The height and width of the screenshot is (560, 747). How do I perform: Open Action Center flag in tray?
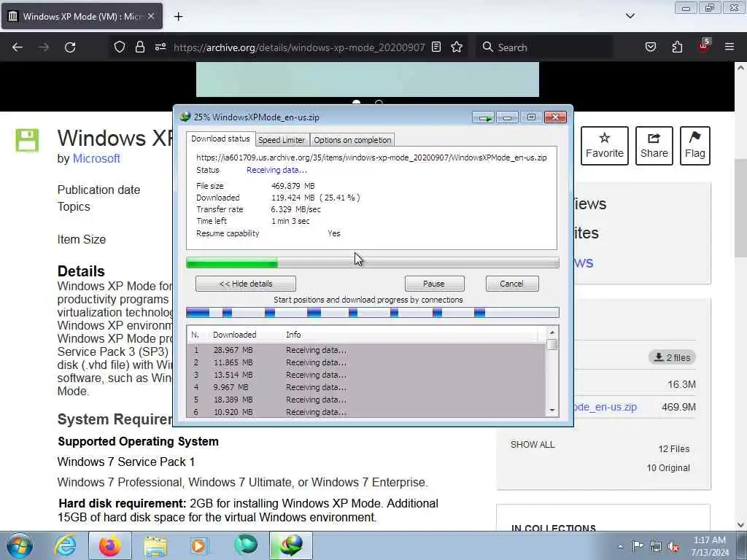point(638,546)
